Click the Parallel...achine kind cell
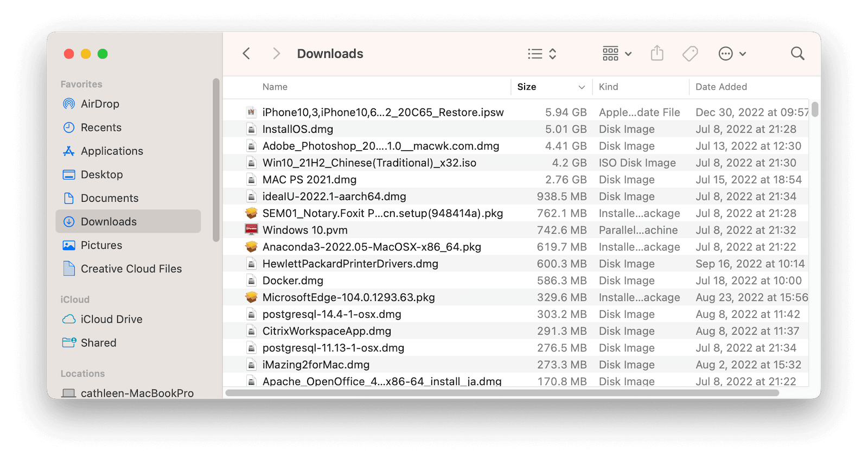This screenshot has width=868, height=461. point(638,230)
